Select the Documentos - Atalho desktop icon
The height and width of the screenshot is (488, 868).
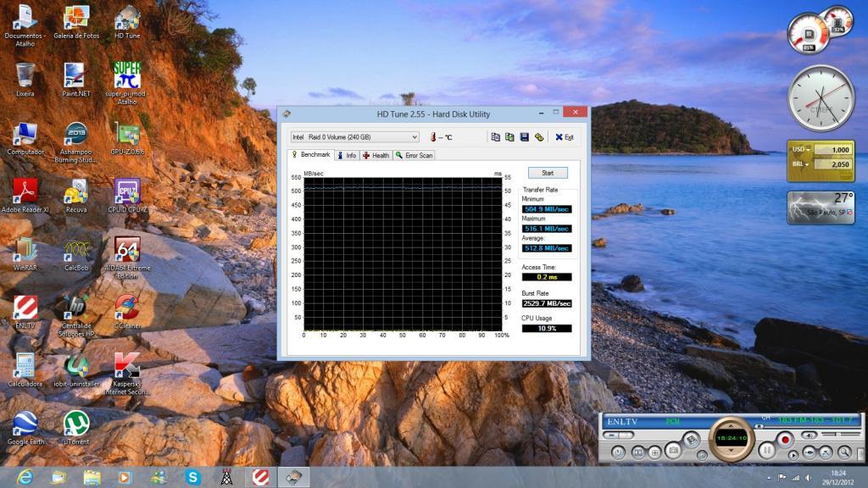click(x=25, y=25)
